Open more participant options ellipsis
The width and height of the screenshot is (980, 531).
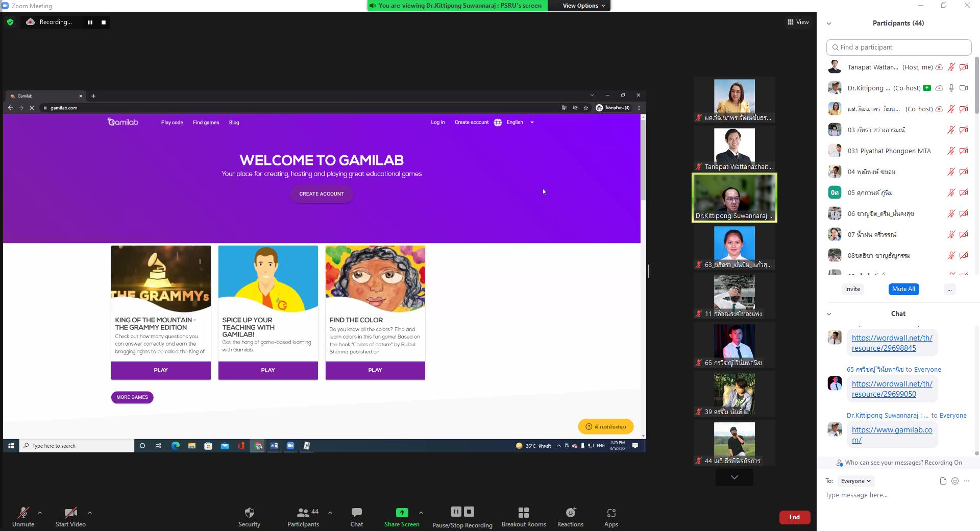[949, 289]
